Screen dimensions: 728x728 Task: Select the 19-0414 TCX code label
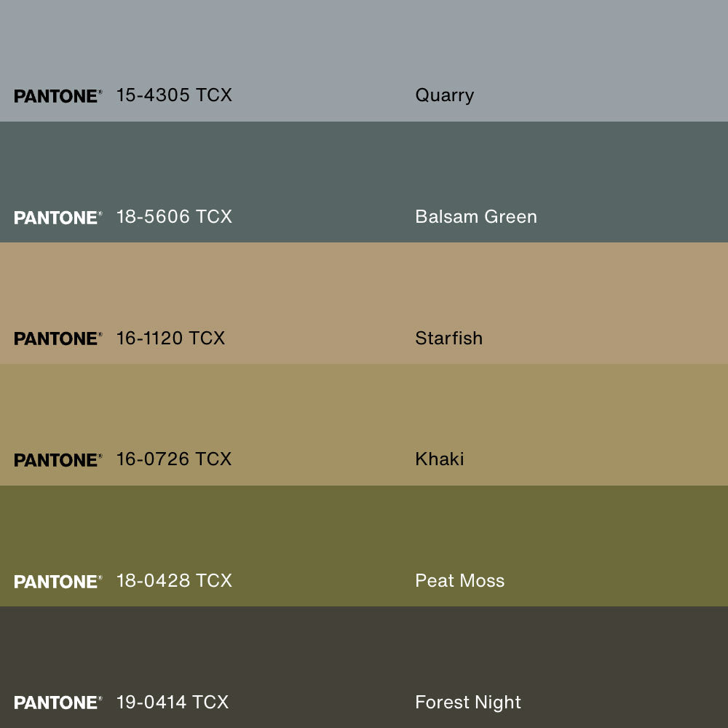click(173, 702)
